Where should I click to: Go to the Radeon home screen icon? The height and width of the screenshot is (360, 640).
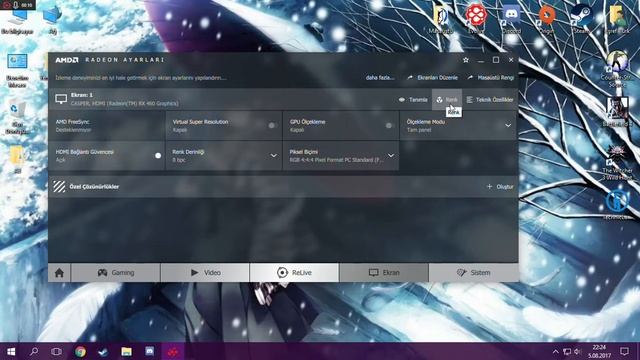point(59,273)
